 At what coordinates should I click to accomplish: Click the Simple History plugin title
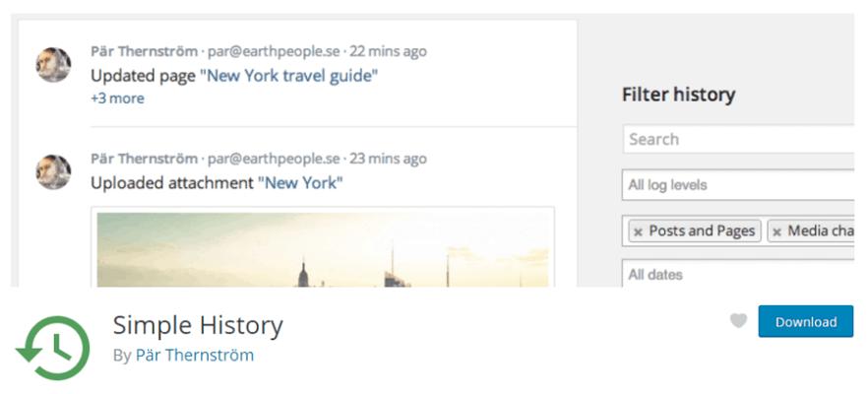[198, 324]
